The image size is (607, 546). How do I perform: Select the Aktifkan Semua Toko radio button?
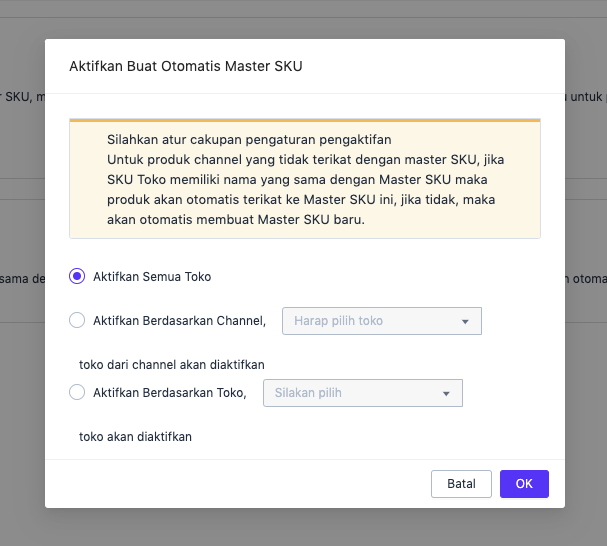tap(77, 276)
